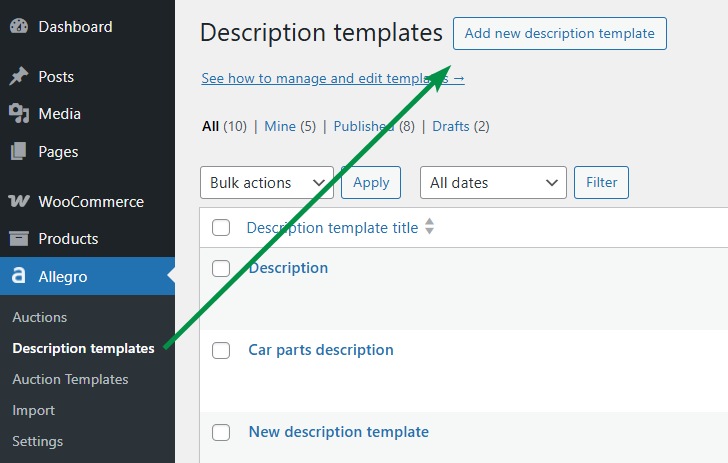This screenshot has width=728, height=463.
Task: Select the Car parts description checkbox
Action: (221, 351)
